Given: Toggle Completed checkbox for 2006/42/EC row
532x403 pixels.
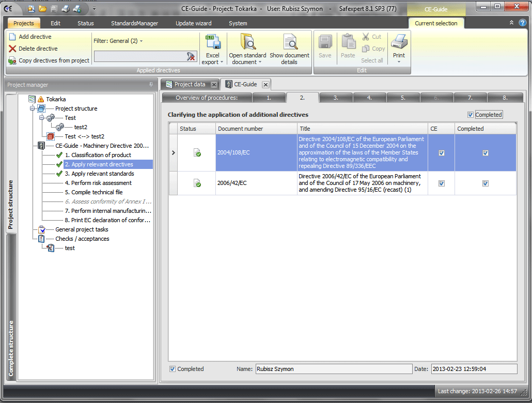Looking at the screenshot, I should tap(485, 183).
